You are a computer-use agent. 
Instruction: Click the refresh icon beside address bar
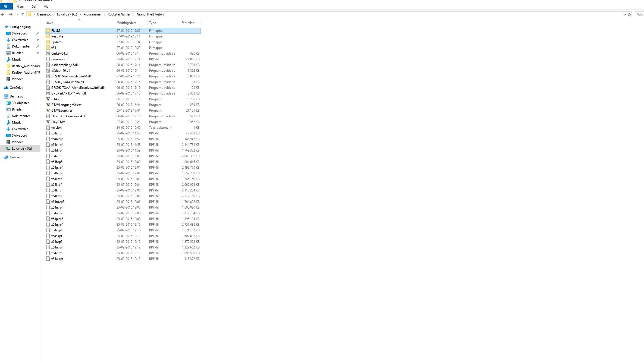click(x=629, y=14)
